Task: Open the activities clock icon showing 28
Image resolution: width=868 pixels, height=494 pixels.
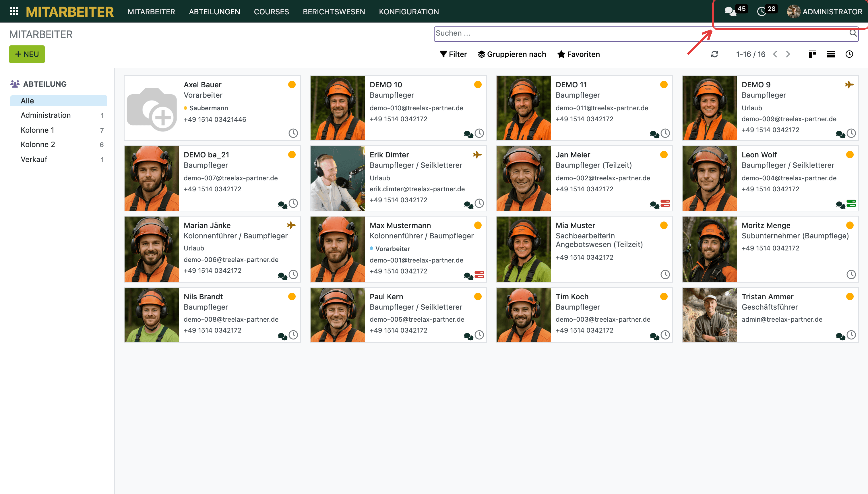Action: click(x=762, y=11)
